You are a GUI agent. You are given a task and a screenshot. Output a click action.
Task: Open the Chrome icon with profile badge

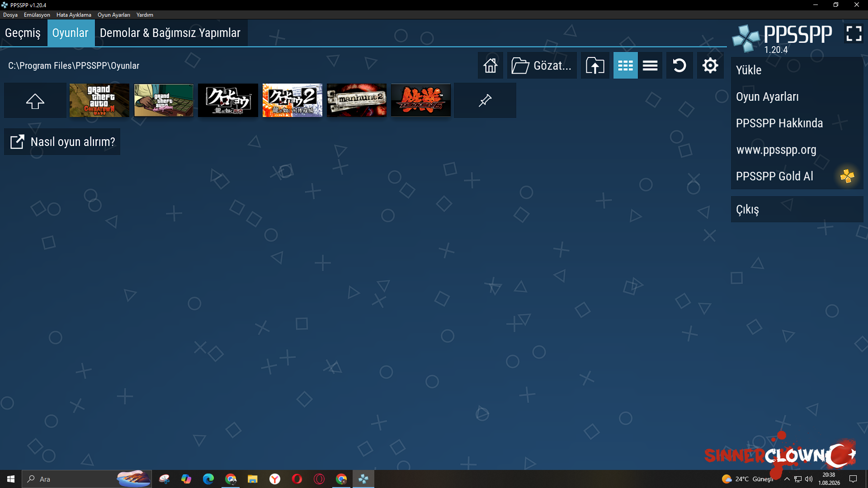click(341, 479)
